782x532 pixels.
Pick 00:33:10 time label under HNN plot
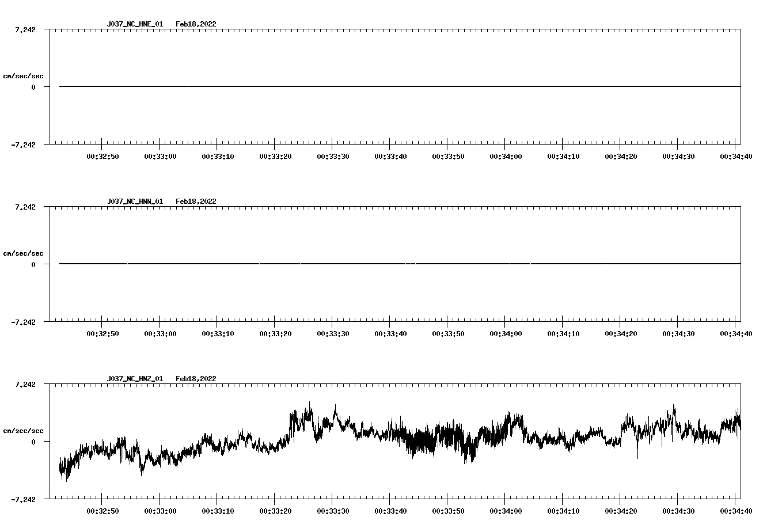pos(218,333)
